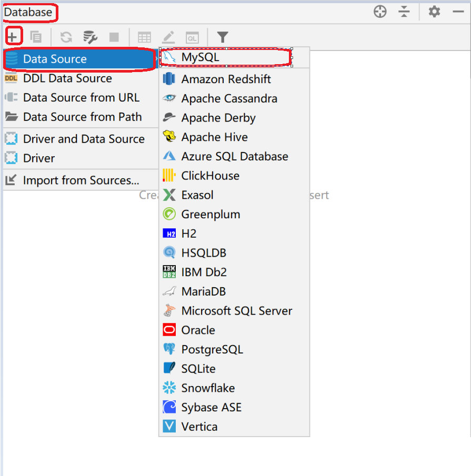Select Data Source menu entry

(x=80, y=59)
